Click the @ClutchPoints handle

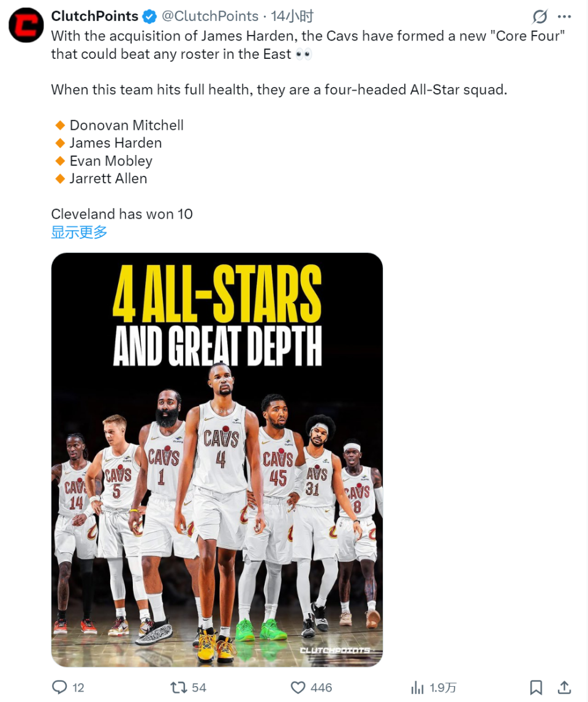click(x=210, y=16)
